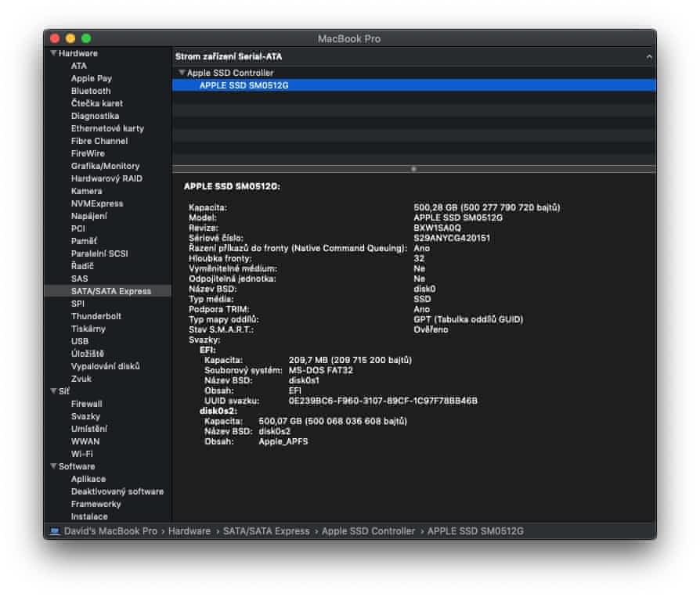Viewport: 700px width, 597px height.
Task: Open NVMExpress in the sidebar
Action: click(x=97, y=203)
